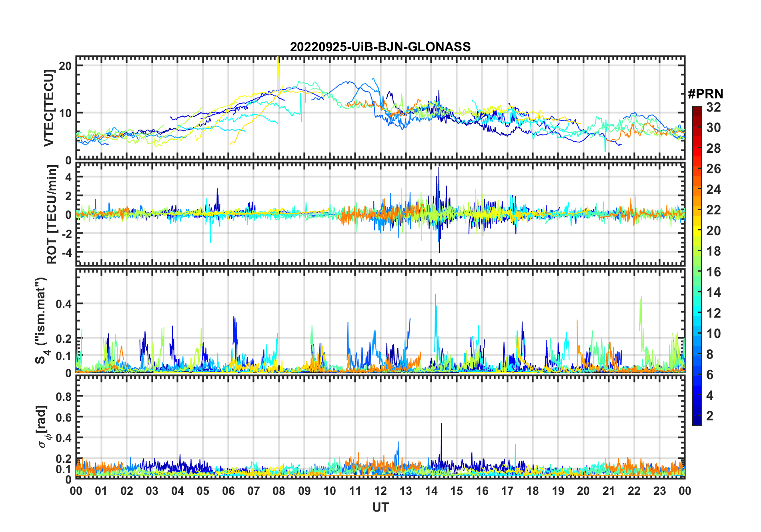This screenshot has width=761, height=532.
Task: Click the yellow VTEC spike at 08 UT
Action: [278, 70]
